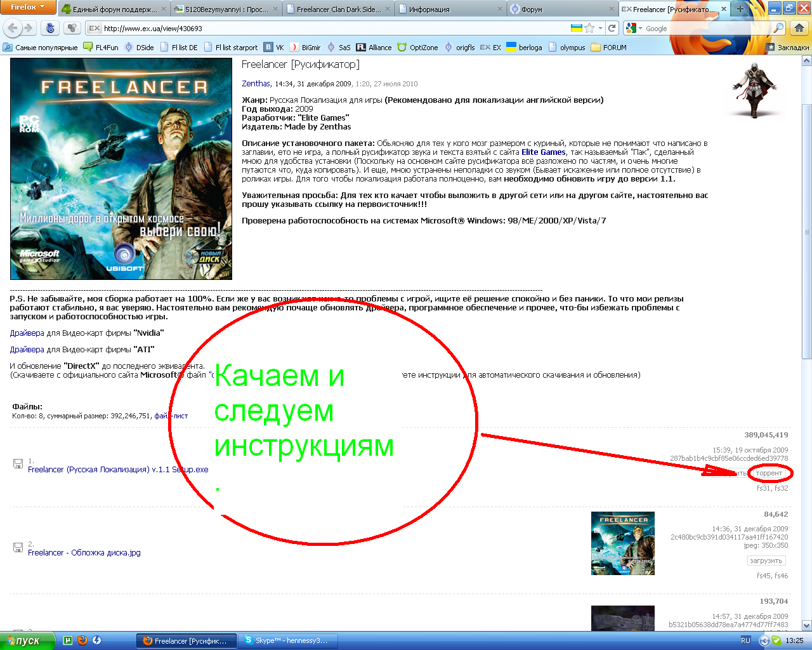
Task: Switch to the '5120Bezymyannyi : Прос...' tab
Action: (x=226, y=9)
